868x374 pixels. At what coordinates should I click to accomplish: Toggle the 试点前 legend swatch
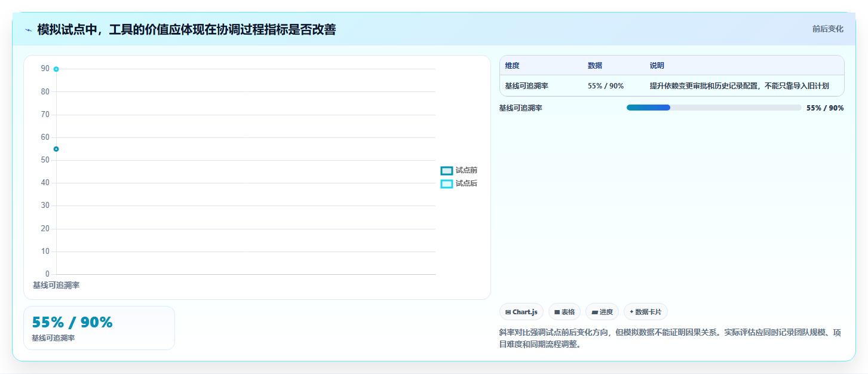(447, 171)
